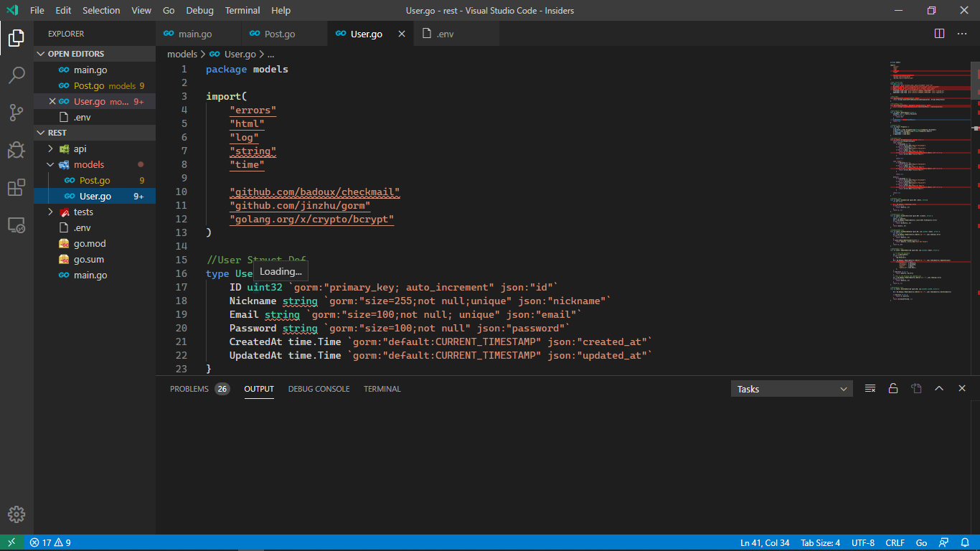The height and width of the screenshot is (551, 980).
Task: Open the Run and Debug view
Action: click(x=17, y=150)
